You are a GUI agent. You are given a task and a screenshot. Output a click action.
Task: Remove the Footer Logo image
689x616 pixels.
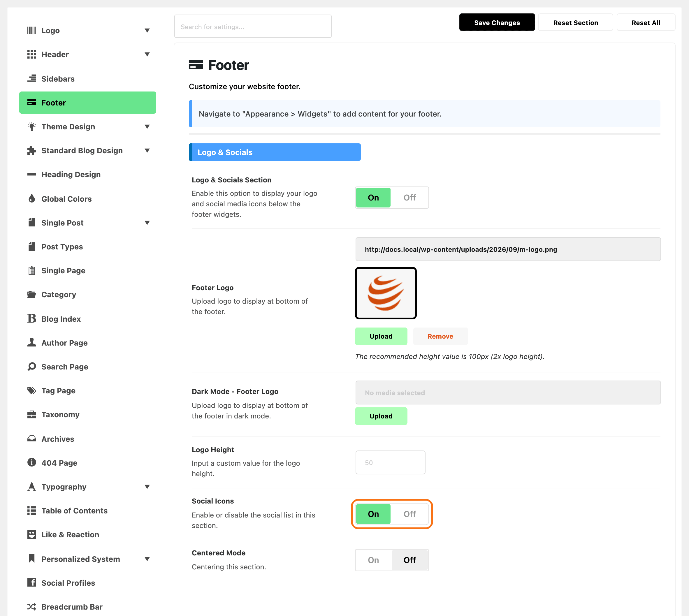[440, 336]
